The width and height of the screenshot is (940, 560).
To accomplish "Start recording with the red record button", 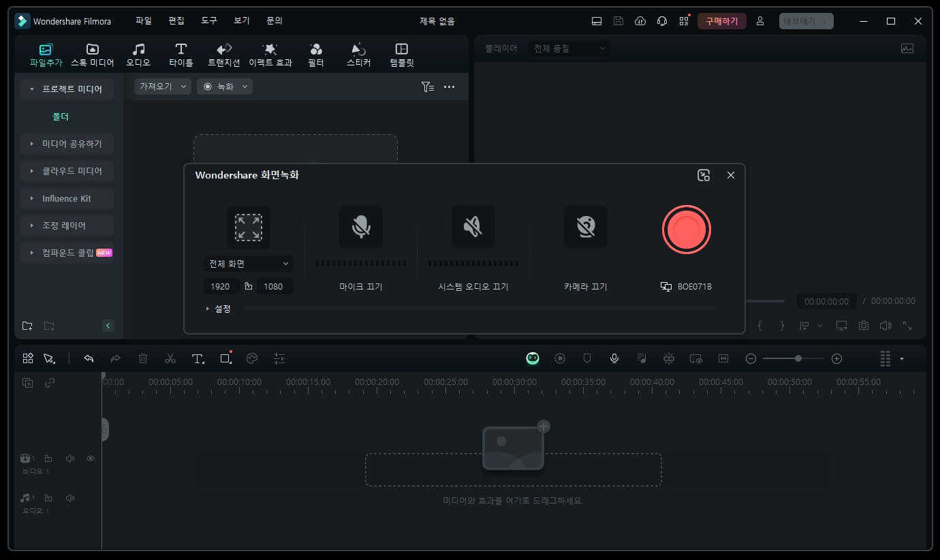I will (x=686, y=229).
